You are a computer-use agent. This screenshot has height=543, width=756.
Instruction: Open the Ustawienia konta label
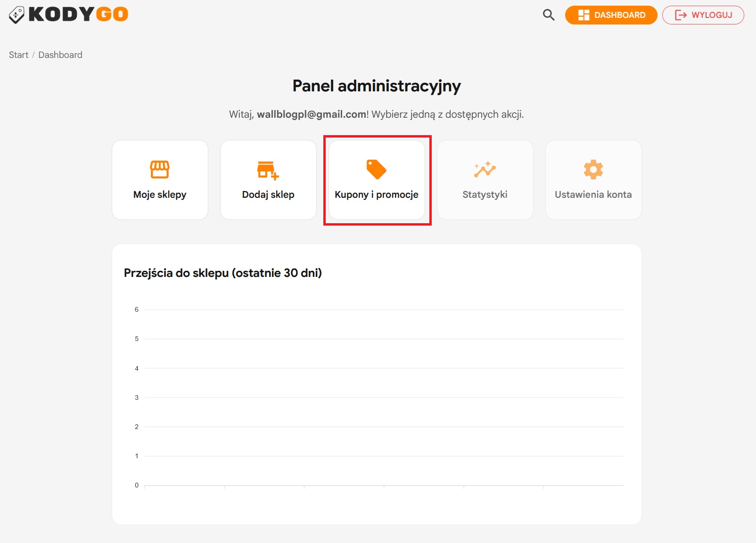pyautogui.click(x=593, y=195)
